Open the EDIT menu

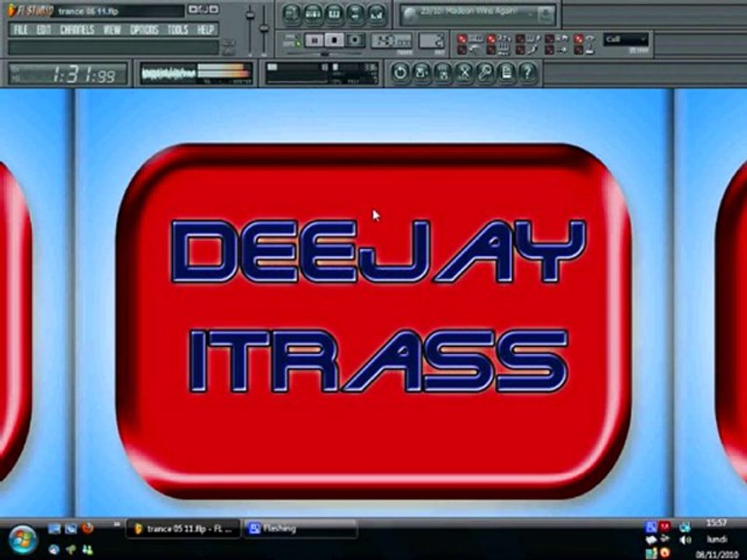[x=44, y=30]
